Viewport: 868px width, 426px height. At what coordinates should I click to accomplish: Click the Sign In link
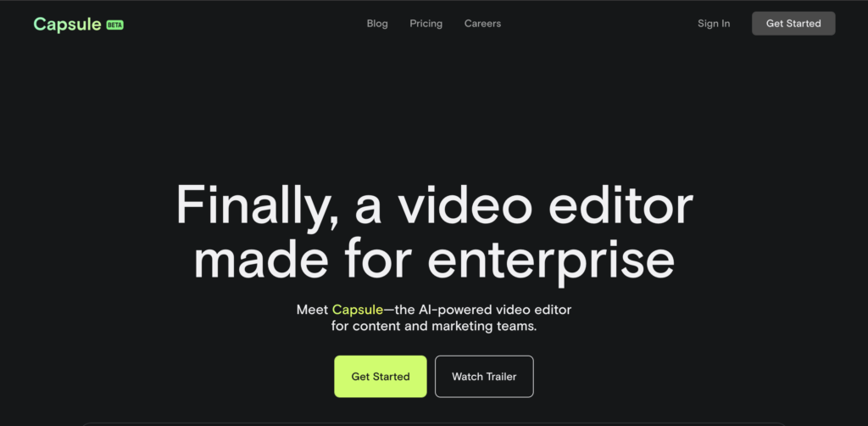coord(714,23)
